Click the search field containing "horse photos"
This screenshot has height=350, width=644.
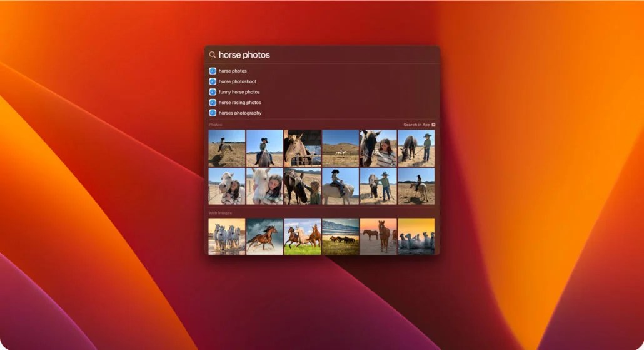coord(322,54)
